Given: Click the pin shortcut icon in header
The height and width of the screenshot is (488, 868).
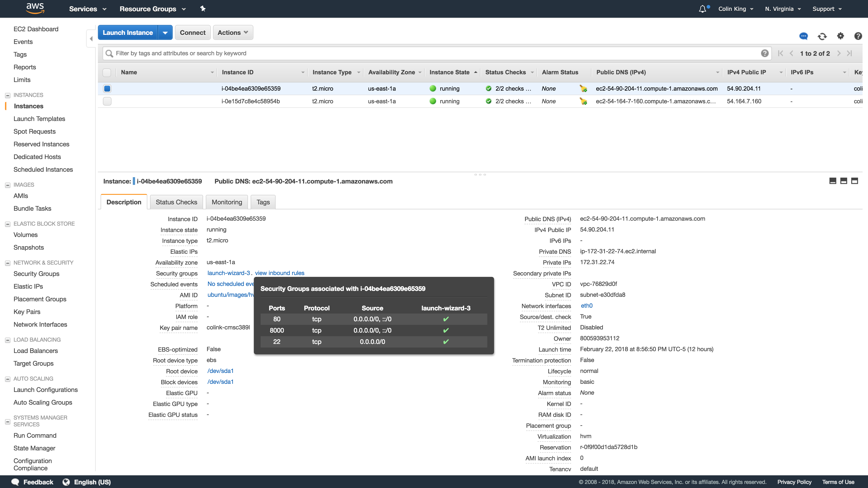Looking at the screenshot, I should pyautogui.click(x=203, y=9).
